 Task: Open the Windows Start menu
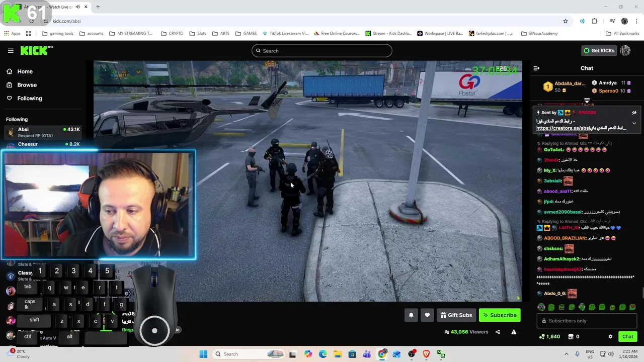point(203,354)
